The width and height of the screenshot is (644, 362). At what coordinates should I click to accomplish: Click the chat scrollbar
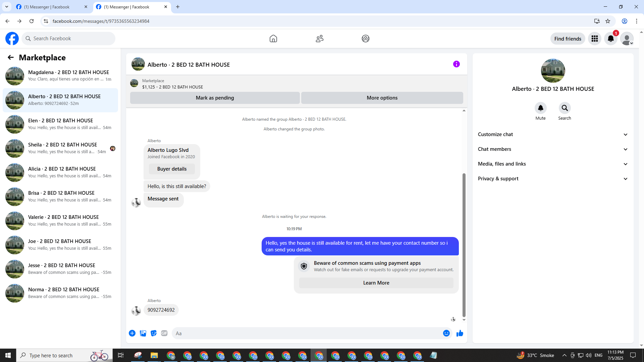pos(464,245)
